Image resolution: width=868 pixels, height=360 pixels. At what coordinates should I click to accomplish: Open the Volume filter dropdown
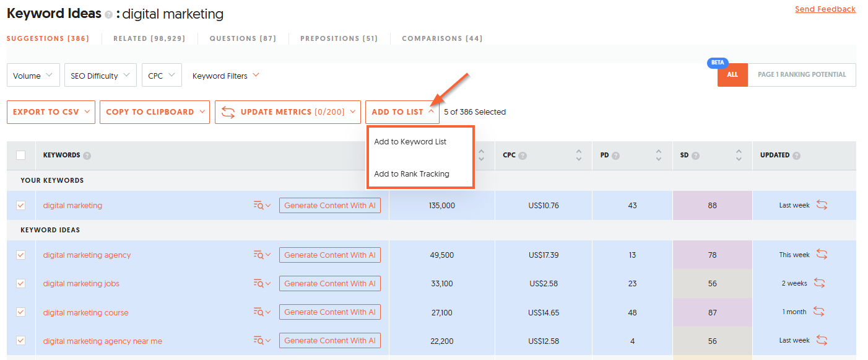tap(33, 76)
